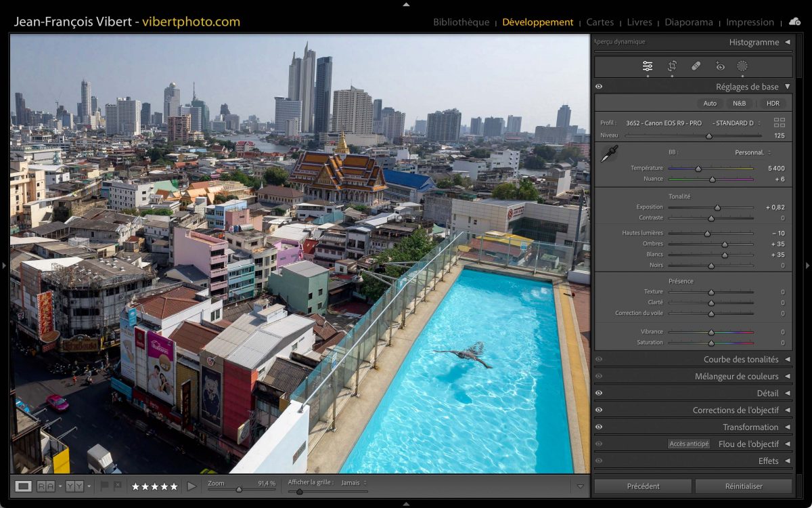Pick the white balance eyedropper
Viewport: 812px width, 508px height.
tap(609, 154)
